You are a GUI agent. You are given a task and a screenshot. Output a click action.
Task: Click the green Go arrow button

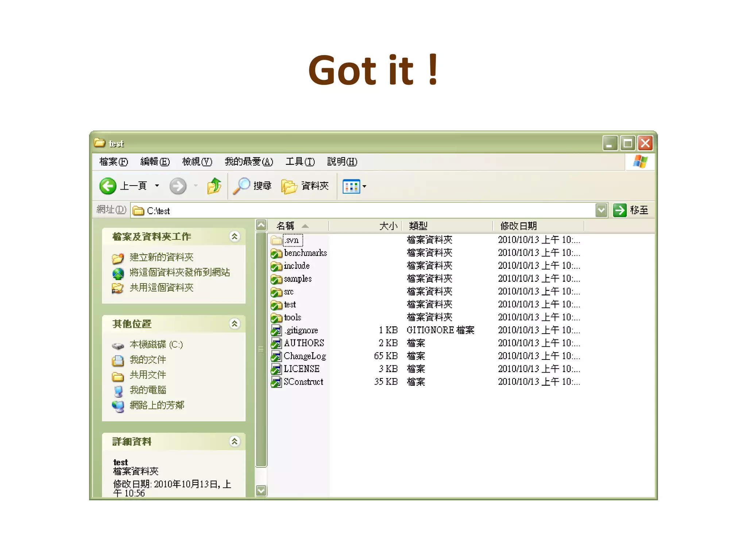point(619,210)
